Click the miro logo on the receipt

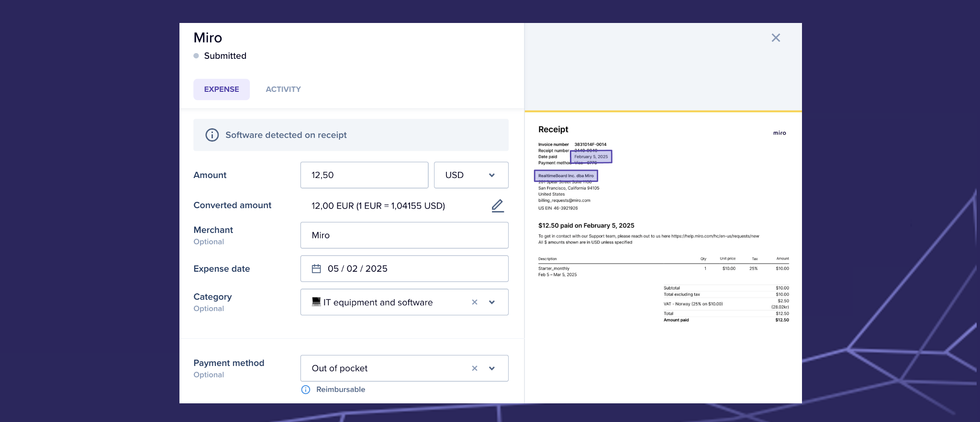780,133
